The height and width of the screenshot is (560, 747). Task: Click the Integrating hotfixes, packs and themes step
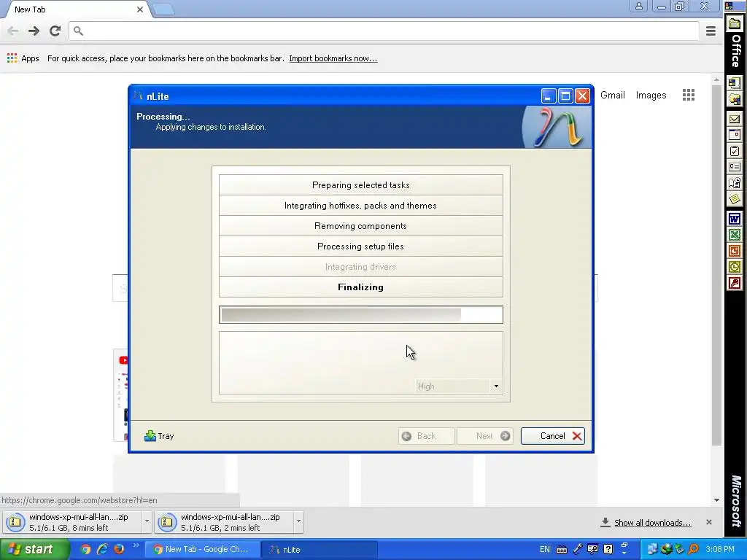(360, 205)
